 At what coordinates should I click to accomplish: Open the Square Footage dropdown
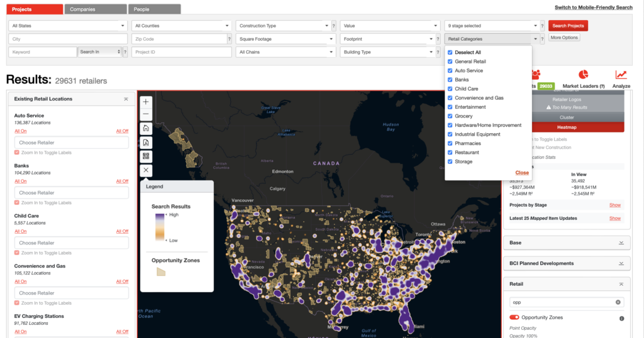coord(286,39)
